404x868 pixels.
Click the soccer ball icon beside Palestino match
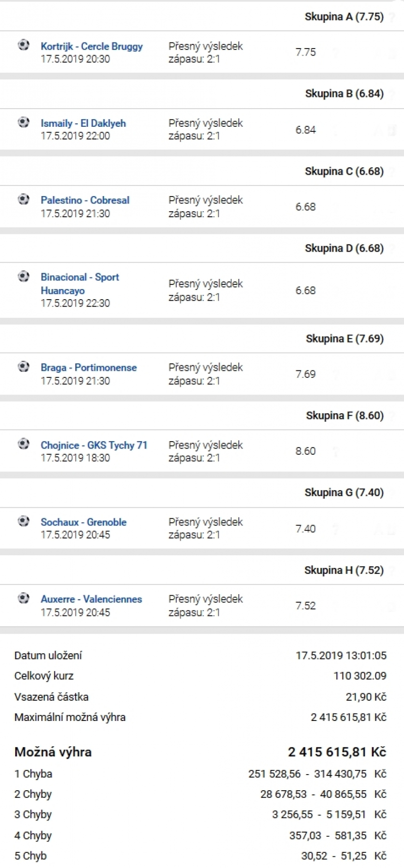coord(24,199)
